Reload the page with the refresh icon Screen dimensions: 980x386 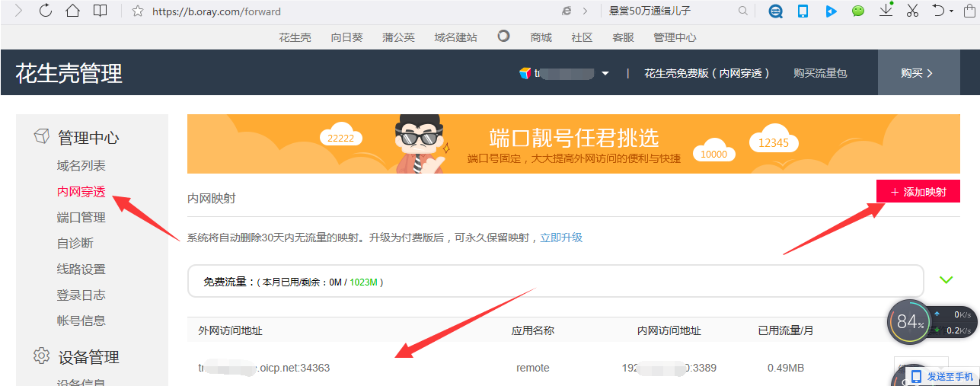(x=45, y=11)
